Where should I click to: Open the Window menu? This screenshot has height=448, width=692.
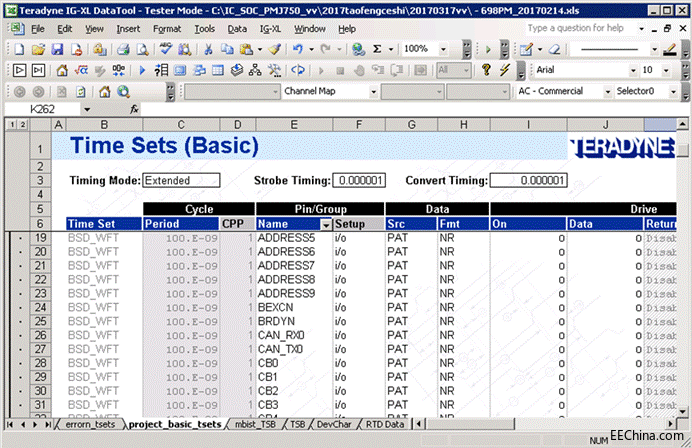[x=310, y=29]
